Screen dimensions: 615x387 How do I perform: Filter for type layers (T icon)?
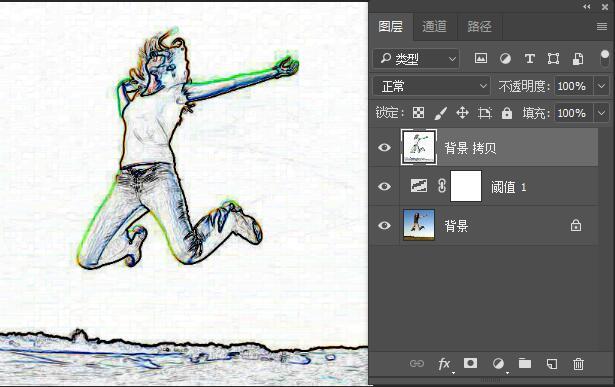click(529, 59)
